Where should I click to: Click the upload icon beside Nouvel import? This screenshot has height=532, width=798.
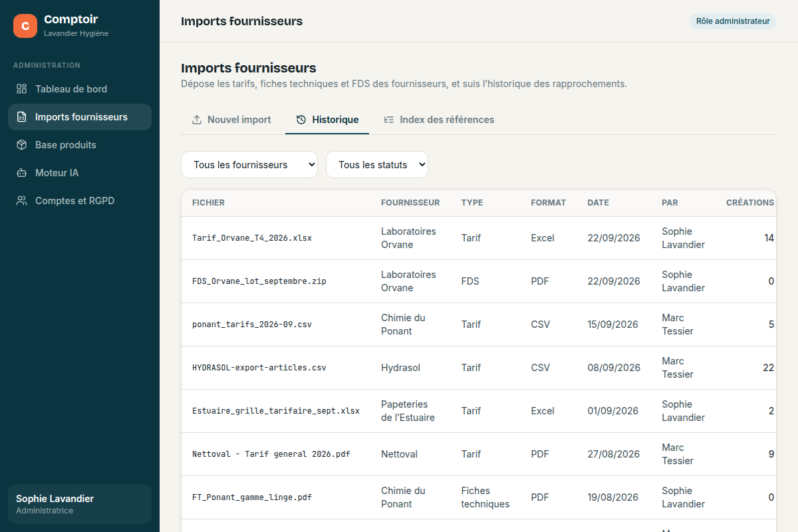[x=197, y=120]
